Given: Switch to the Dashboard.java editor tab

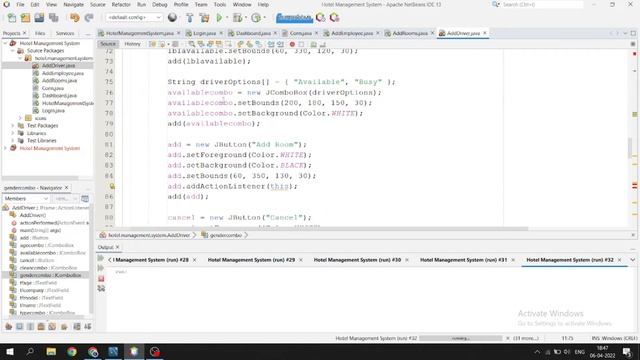Looking at the screenshot, I should (253, 33).
